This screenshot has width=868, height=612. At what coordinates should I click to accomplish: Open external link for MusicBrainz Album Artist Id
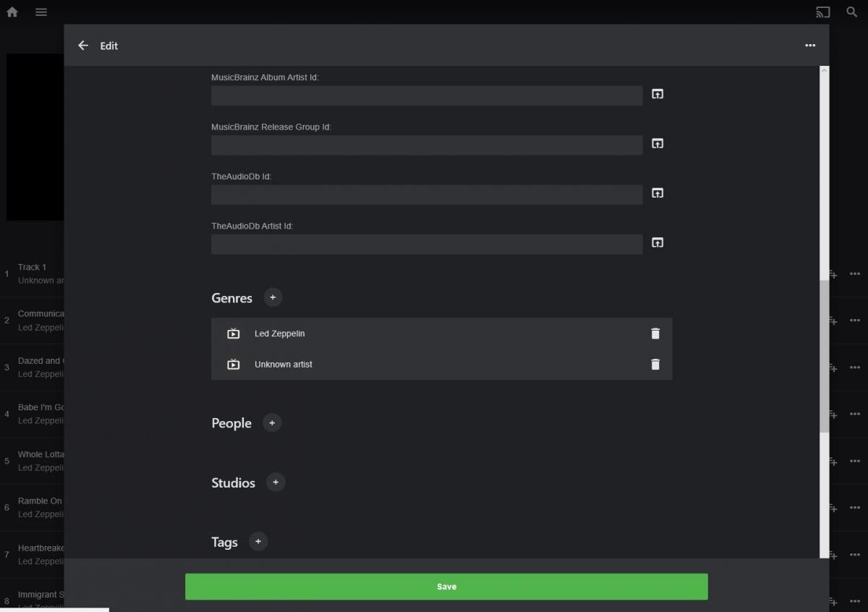click(657, 94)
